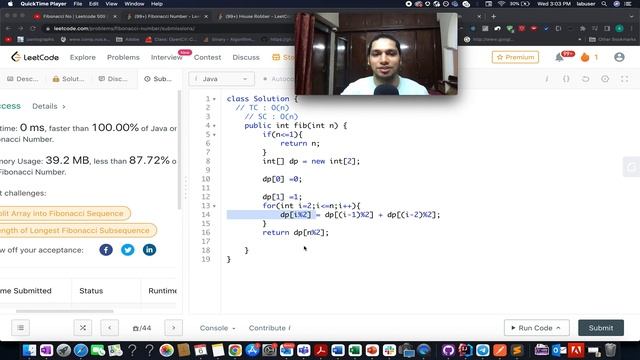Image resolution: width=640 pixels, height=360 pixels.
Task: Switch to the Solution tab
Action: pyautogui.click(x=68, y=79)
